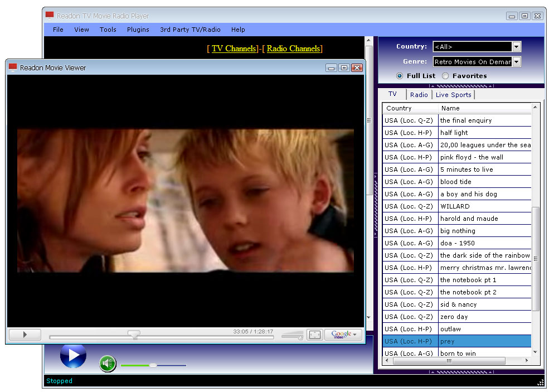Viewport: 549px width, 392px height.
Task: Switch to the TV tab
Action: point(392,94)
